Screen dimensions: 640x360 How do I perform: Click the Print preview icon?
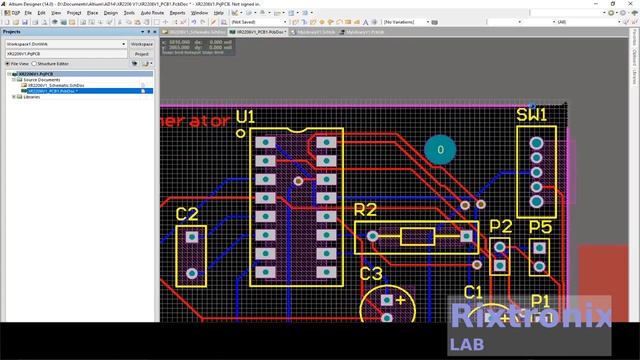click(44, 22)
